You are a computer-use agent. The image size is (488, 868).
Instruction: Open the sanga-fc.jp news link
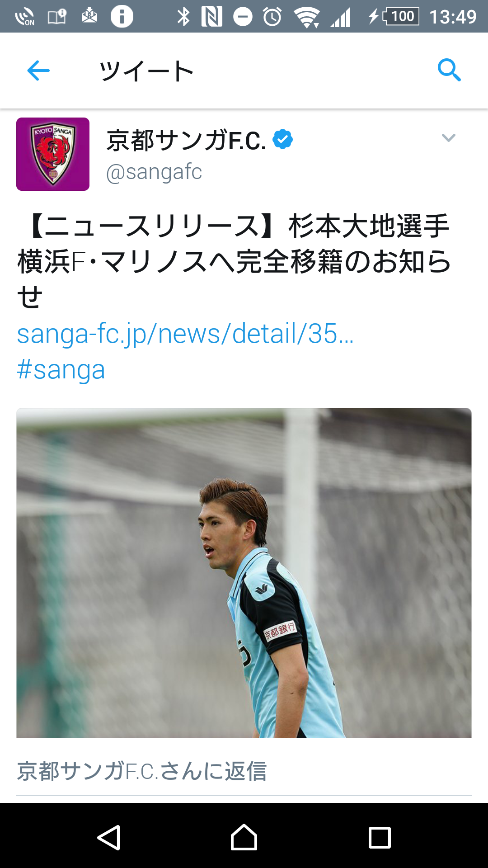click(185, 334)
